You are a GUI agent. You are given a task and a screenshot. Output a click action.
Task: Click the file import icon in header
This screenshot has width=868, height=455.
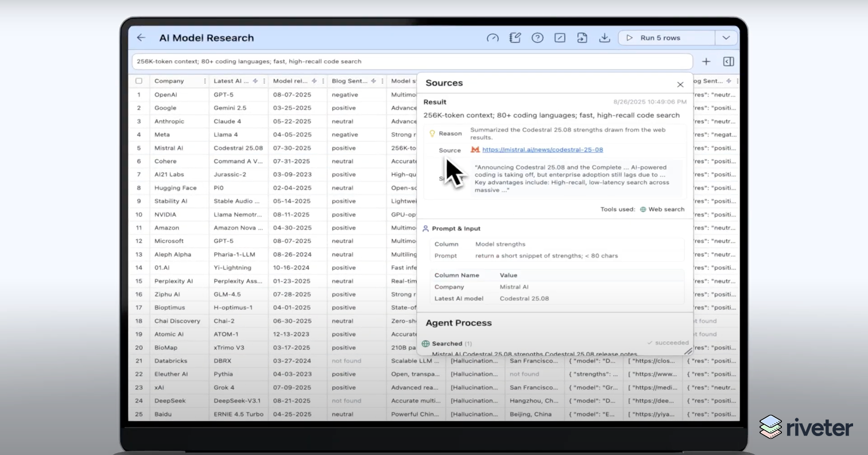582,38
